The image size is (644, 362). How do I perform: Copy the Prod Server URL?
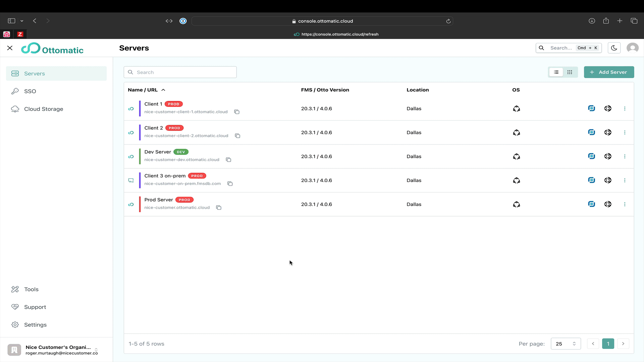pyautogui.click(x=219, y=208)
